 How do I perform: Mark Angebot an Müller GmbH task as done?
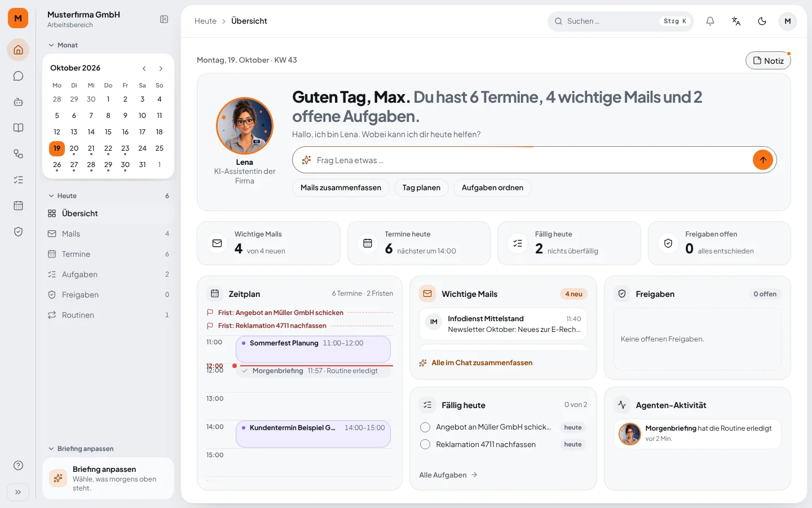point(425,427)
